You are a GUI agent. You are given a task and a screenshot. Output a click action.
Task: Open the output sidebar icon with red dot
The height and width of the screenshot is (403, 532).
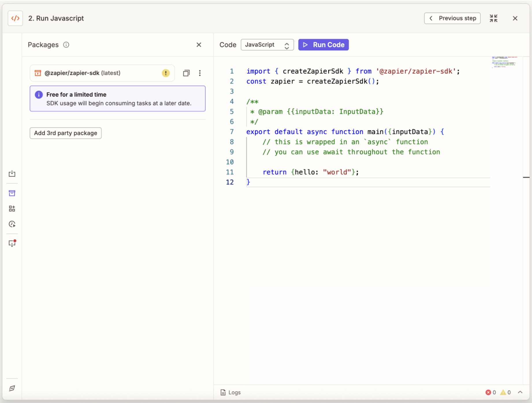[12, 243]
